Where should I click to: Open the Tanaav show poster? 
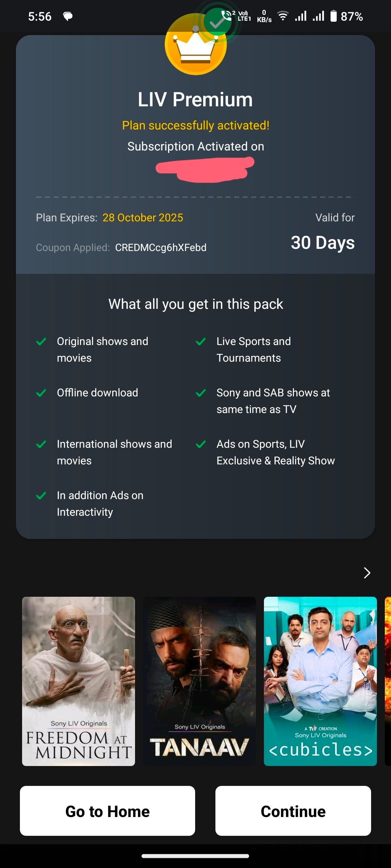tap(199, 681)
